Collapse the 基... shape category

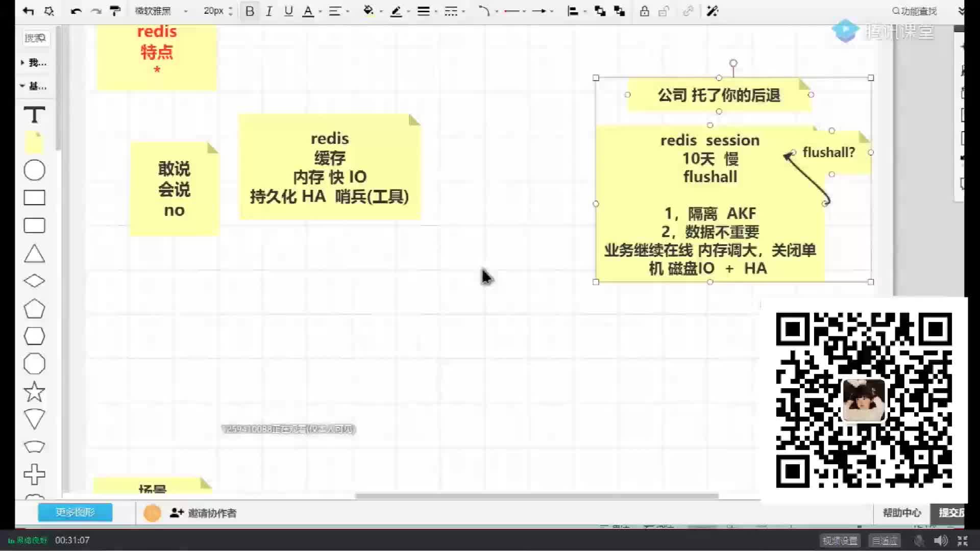click(x=34, y=86)
